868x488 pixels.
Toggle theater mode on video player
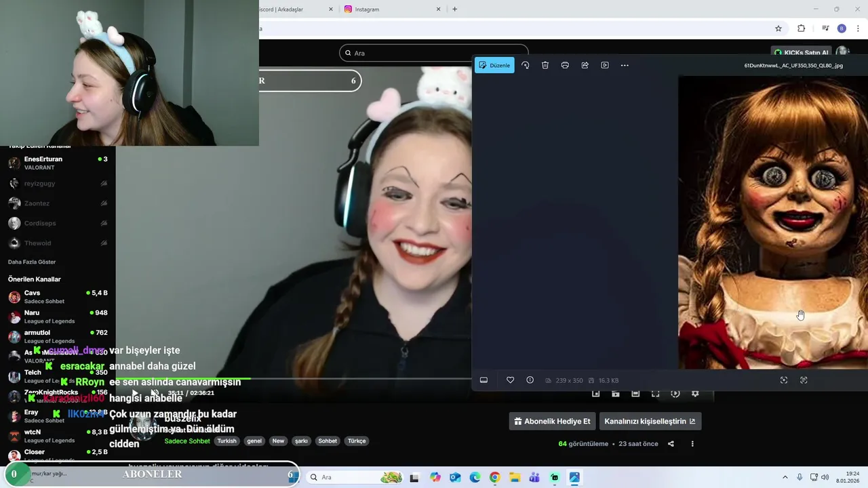tap(635, 394)
